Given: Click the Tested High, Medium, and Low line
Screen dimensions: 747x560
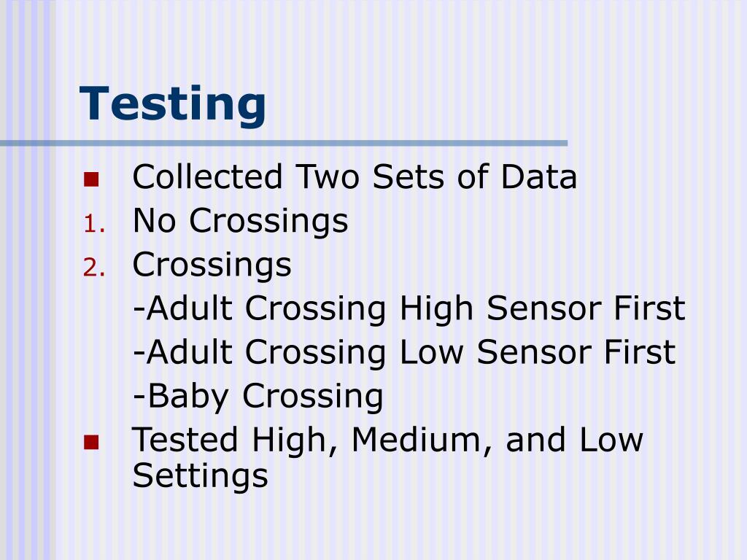Looking at the screenshot, I should [x=388, y=440].
